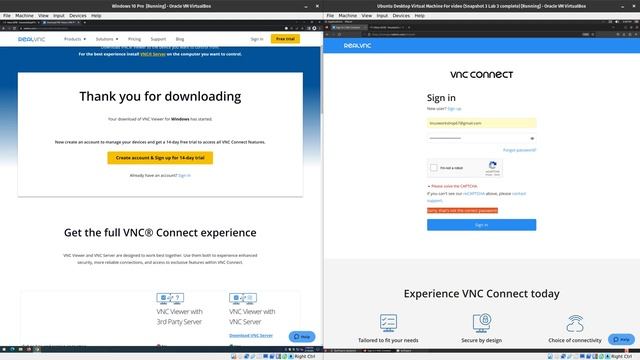Open the Blog nav item

[180, 39]
